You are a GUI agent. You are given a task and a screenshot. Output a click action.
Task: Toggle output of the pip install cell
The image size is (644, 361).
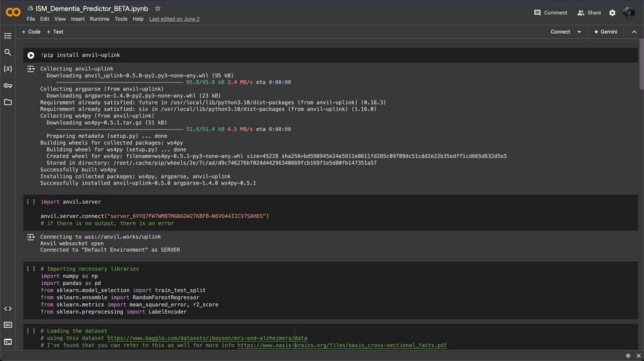[x=31, y=69]
